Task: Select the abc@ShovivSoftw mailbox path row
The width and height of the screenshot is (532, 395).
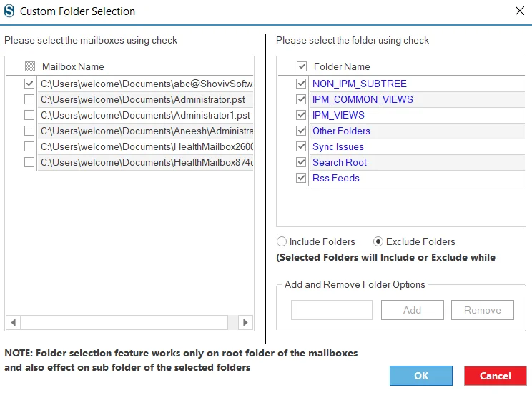Action: coord(146,84)
